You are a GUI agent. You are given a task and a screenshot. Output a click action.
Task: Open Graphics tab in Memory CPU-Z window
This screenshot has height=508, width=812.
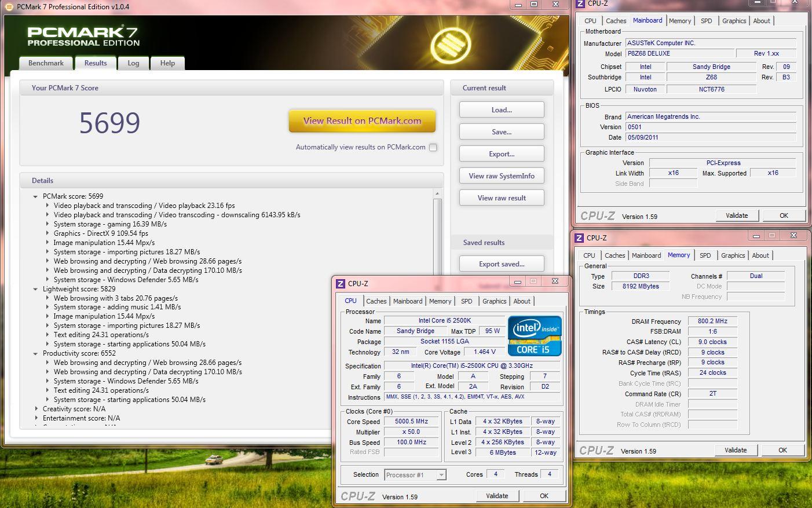[733, 255]
